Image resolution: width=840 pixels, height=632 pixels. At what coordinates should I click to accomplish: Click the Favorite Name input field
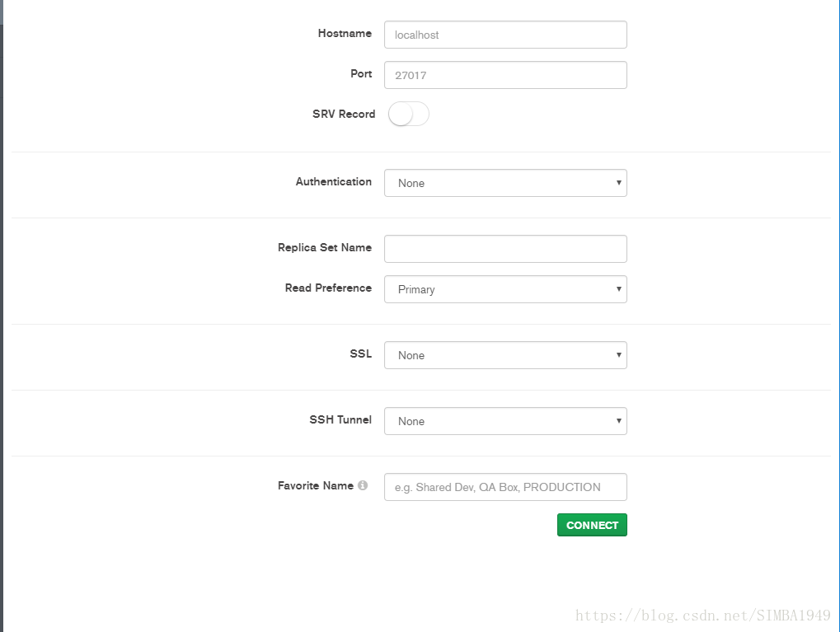point(505,487)
